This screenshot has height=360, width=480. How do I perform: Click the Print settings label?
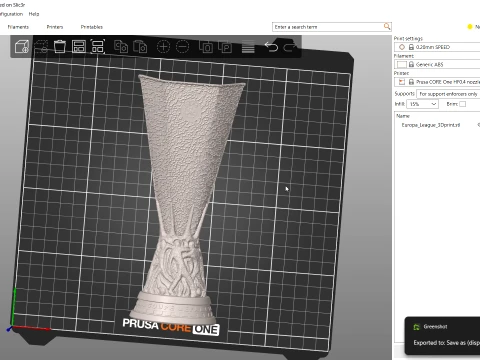[408, 38]
